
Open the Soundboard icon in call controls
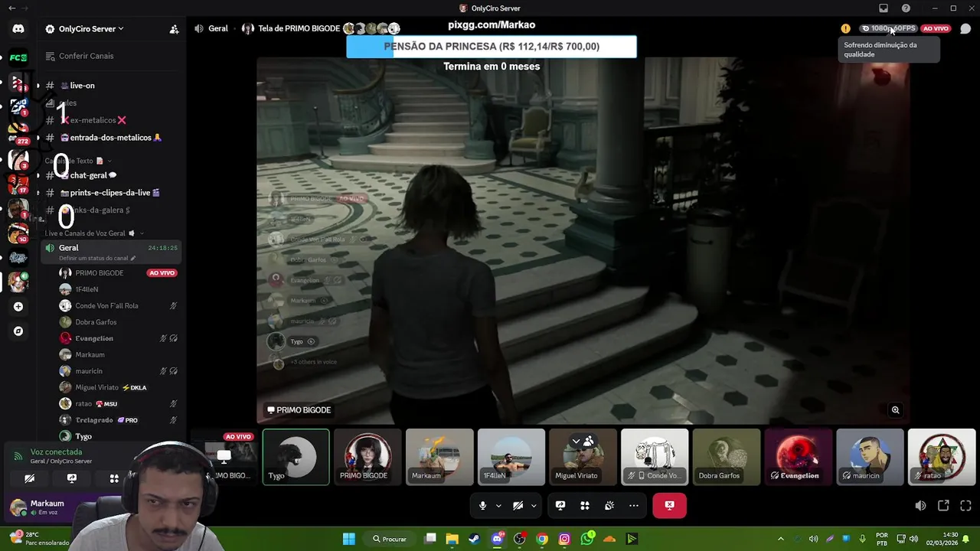point(609,505)
